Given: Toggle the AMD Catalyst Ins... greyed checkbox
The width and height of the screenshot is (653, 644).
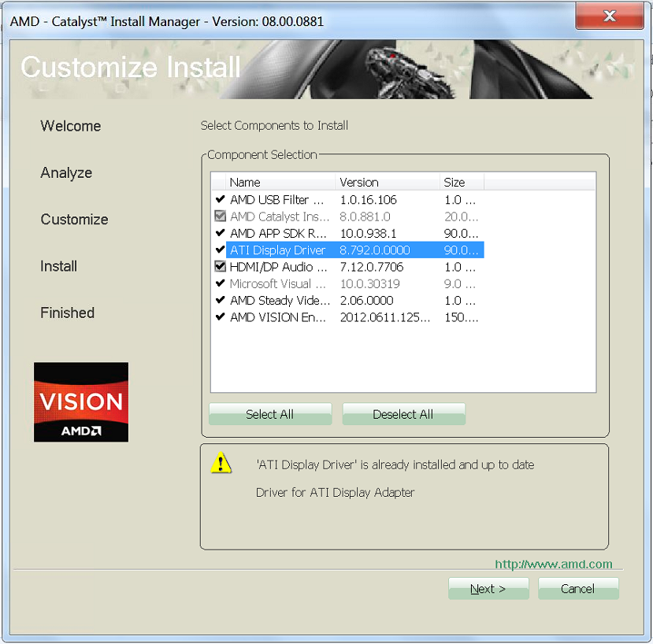Looking at the screenshot, I should [x=221, y=216].
